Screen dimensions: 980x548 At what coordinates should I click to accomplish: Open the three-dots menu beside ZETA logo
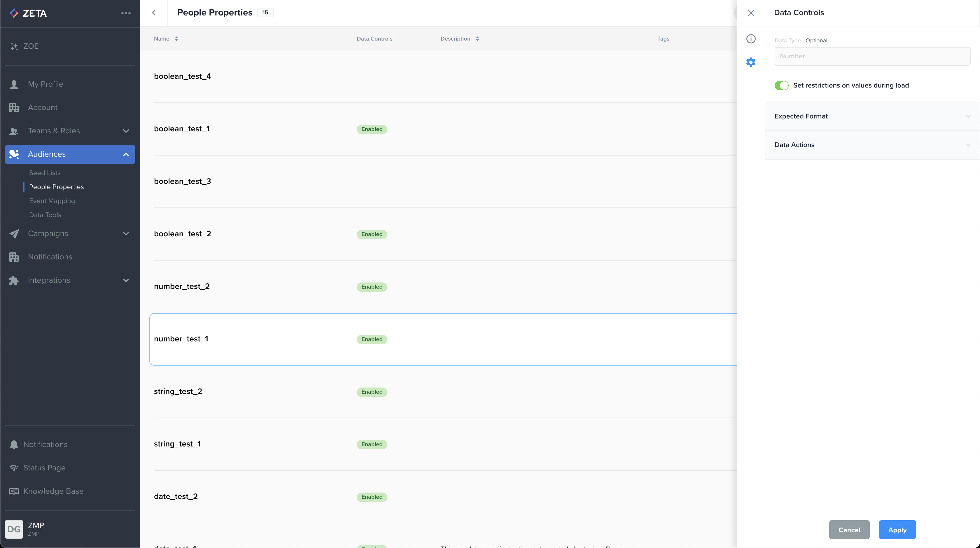(x=126, y=13)
